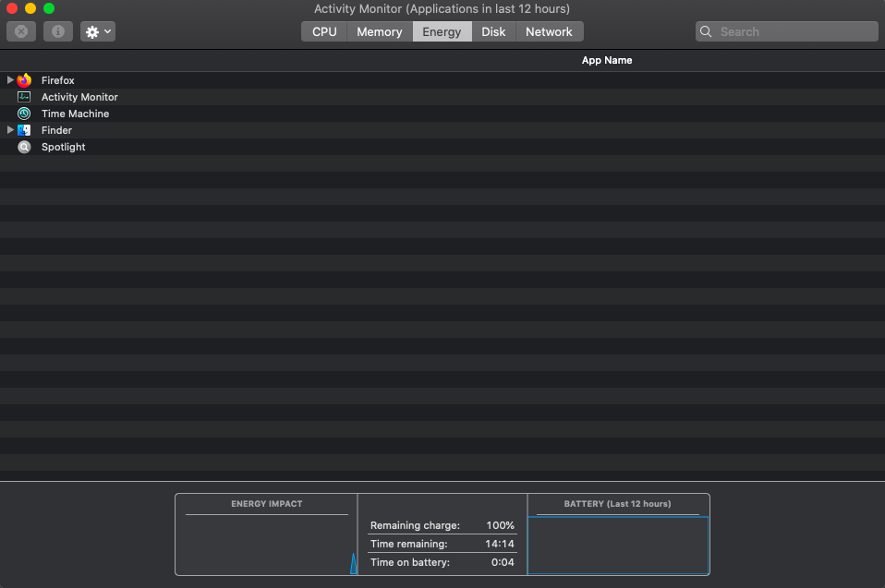
Task: Select the Firefox row text
Action: pyautogui.click(x=57, y=80)
